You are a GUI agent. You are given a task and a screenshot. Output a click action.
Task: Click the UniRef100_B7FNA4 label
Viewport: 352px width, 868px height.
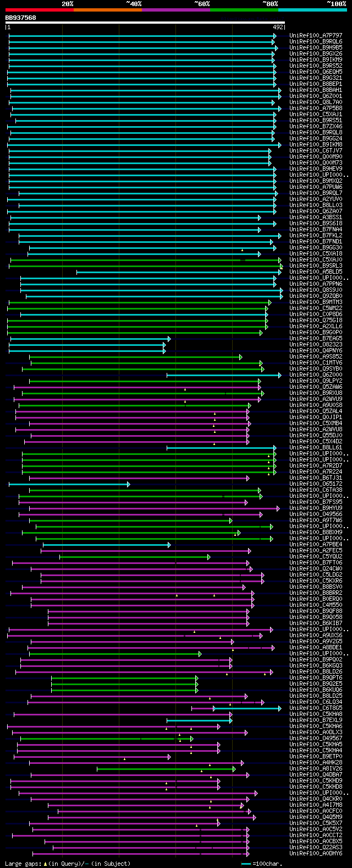tap(316, 229)
